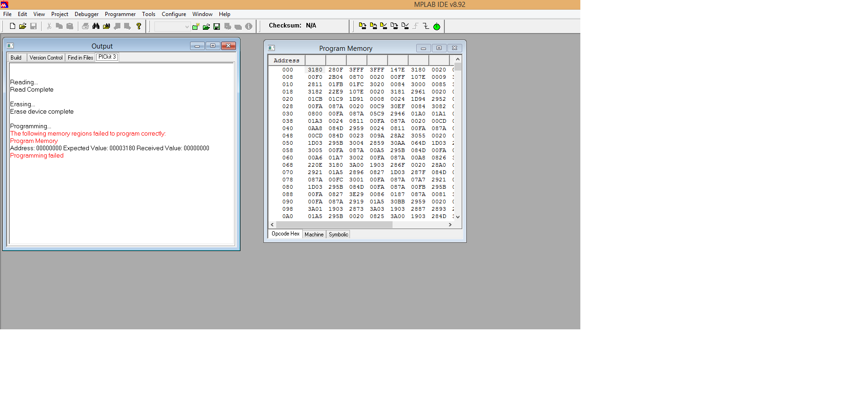Screen dimensions: 868x393
Task: Open the Help menu
Action: click(224, 14)
